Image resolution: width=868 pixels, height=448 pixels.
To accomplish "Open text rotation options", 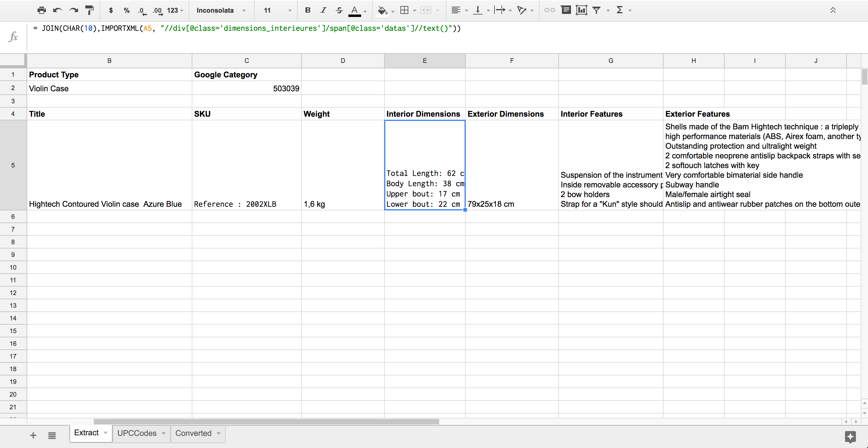I will (522, 11).
